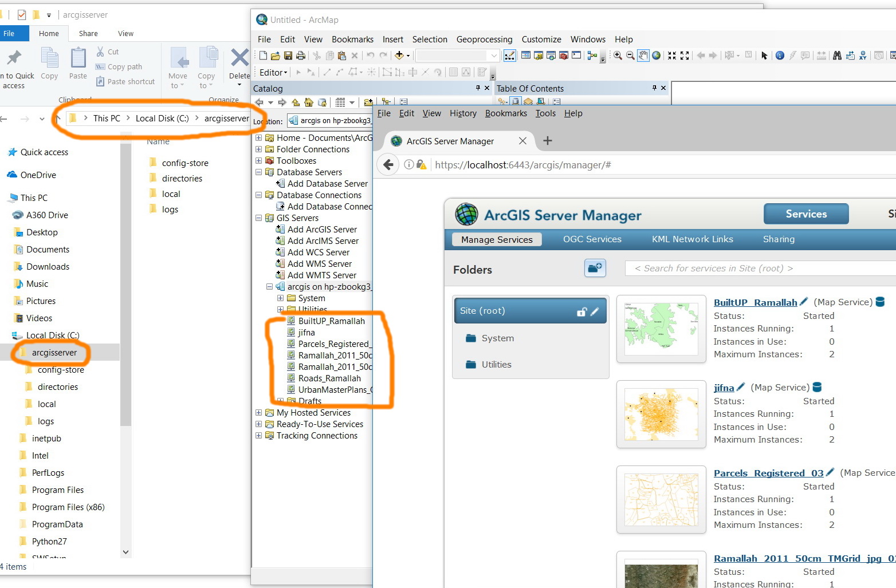
Task: Open the Geoprocessing menu
Action: tap(484, 40)
